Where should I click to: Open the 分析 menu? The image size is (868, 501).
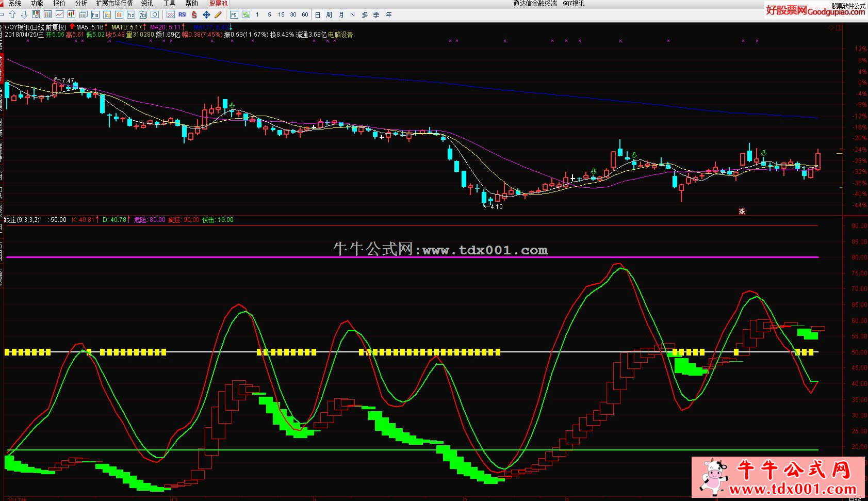tap(81, 3)
